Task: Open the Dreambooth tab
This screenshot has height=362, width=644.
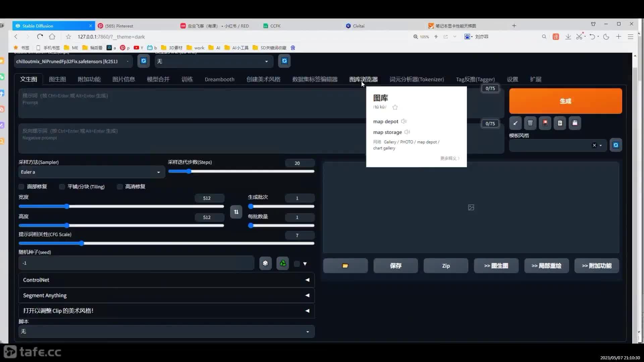Action: [x=219, y=79]
